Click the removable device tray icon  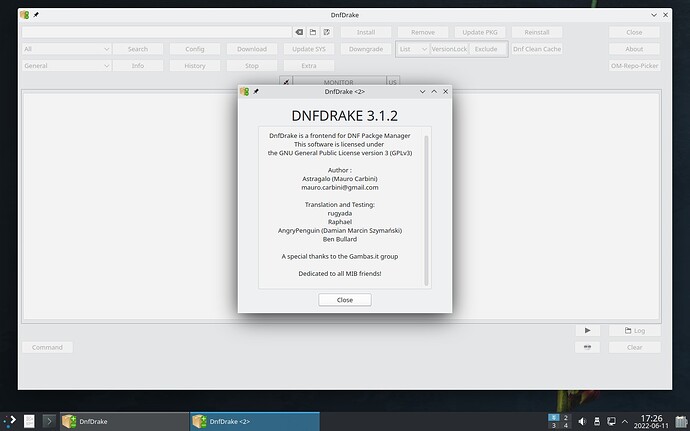click(x=597, y=421)
